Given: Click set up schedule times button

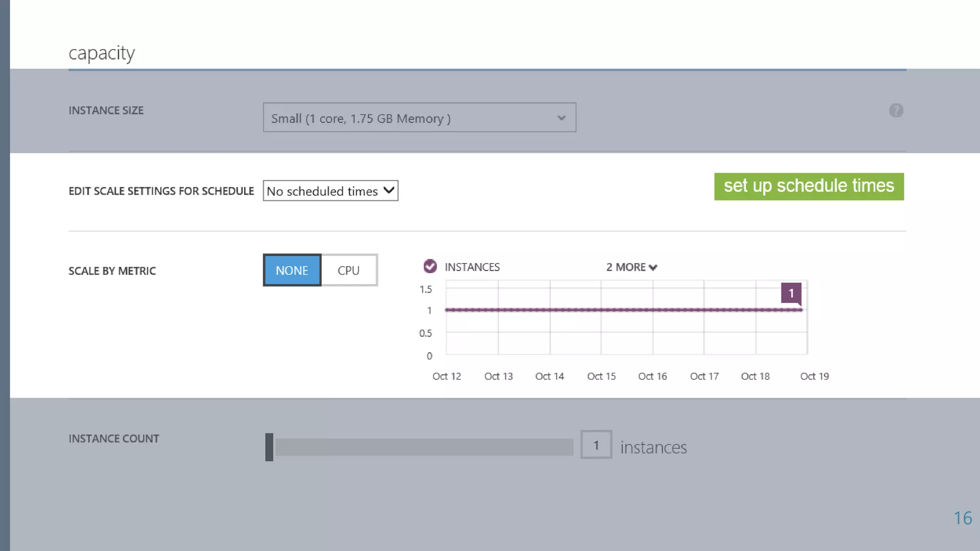Looking at the screenshot, I should click(x=809, y=186).
